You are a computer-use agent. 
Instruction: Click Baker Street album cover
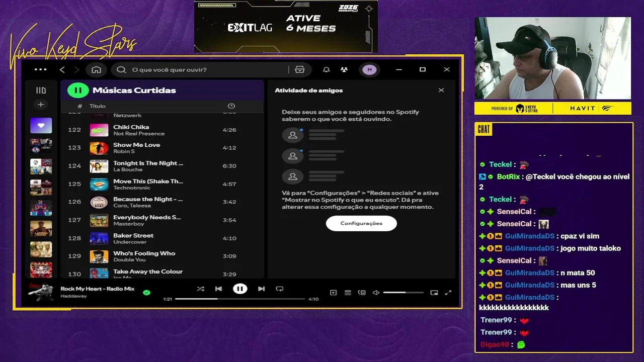pos(99,238)
